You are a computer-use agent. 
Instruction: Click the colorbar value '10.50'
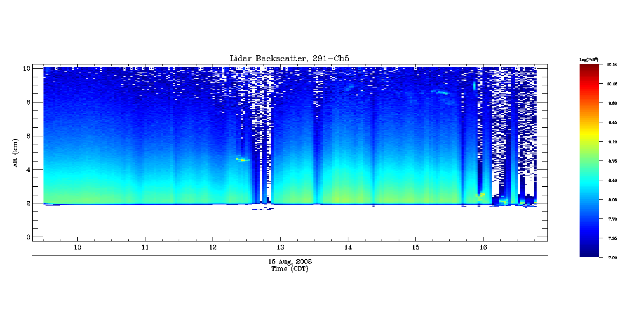[x=612, y=64]
